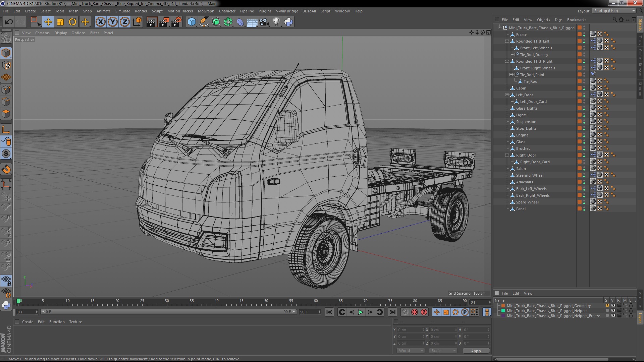Activate the Scale tool
Screen dimensions: 644x362
60,22
